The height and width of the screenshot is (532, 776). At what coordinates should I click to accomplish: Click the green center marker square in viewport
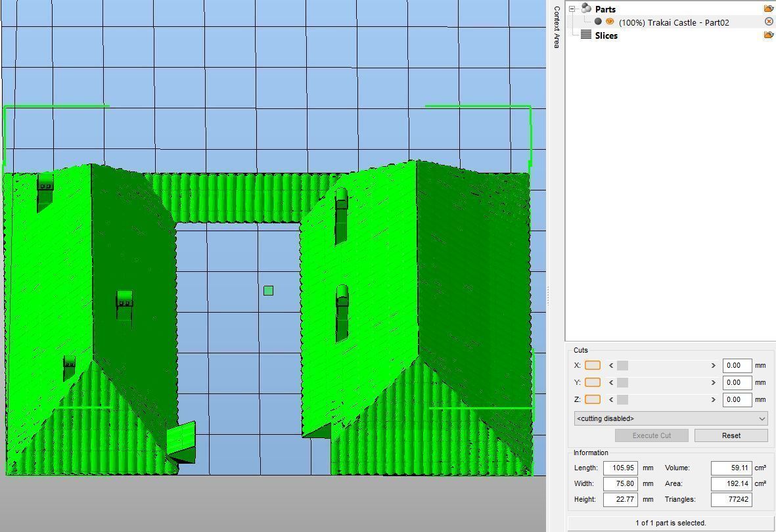[x=268, y=290]
